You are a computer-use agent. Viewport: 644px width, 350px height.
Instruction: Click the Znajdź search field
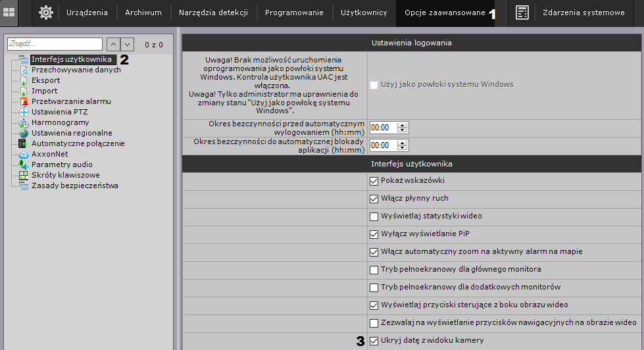click(x=55, y=44)
